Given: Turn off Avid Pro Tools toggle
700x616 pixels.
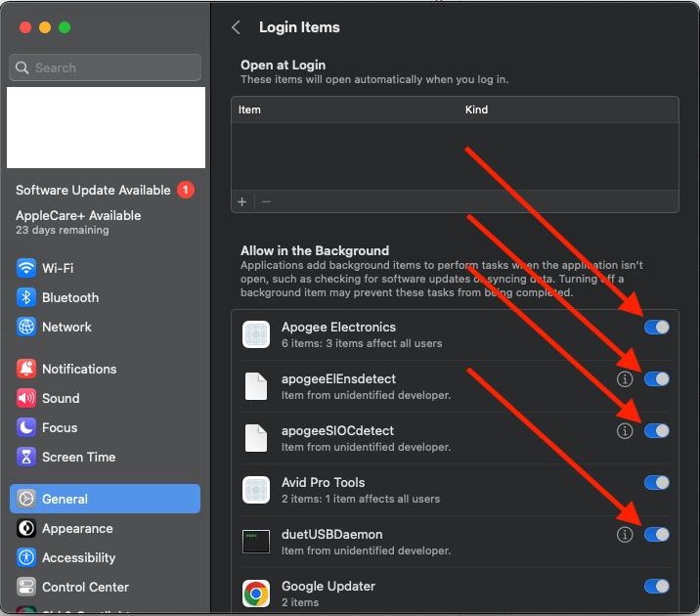Looking at the screenshot, I should pyautogui.click(x=656, y=482).
